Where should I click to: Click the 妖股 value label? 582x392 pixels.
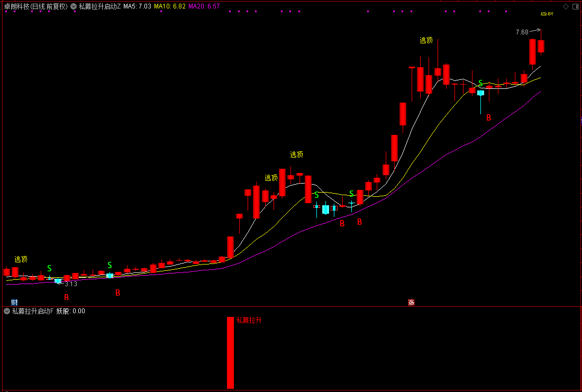point(71,311)
